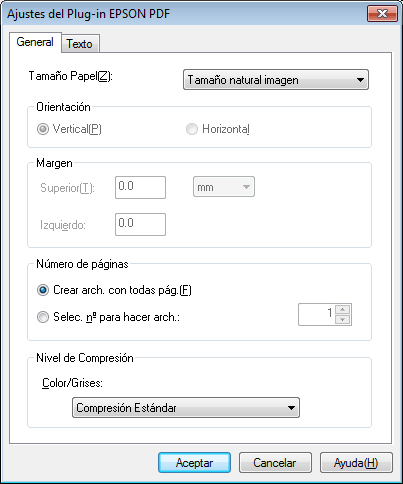Decrease page count with down spinner arrow

click(343, 320)
